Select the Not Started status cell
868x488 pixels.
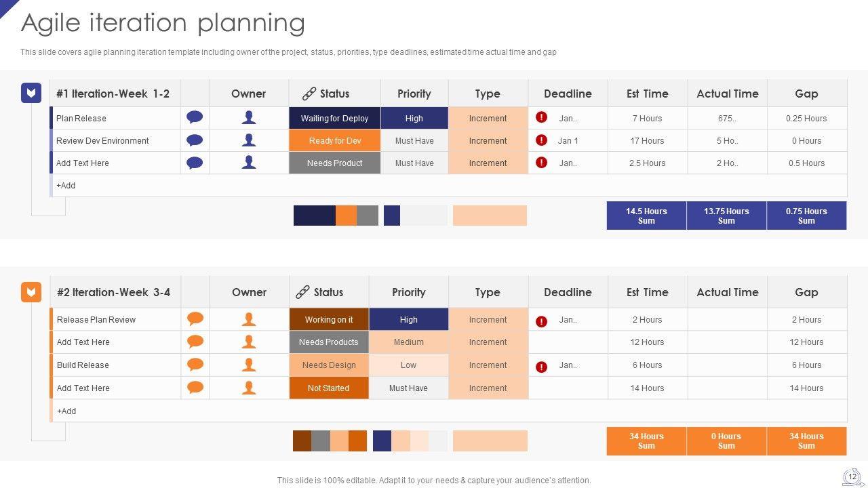(328, 388)
